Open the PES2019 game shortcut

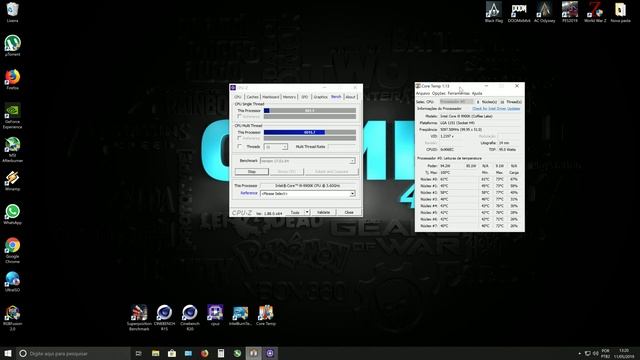click(x=570, y=12)
